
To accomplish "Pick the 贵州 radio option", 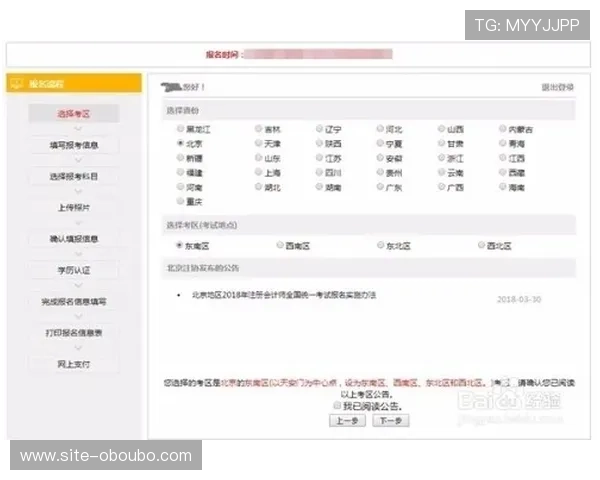I will (380, 172).
